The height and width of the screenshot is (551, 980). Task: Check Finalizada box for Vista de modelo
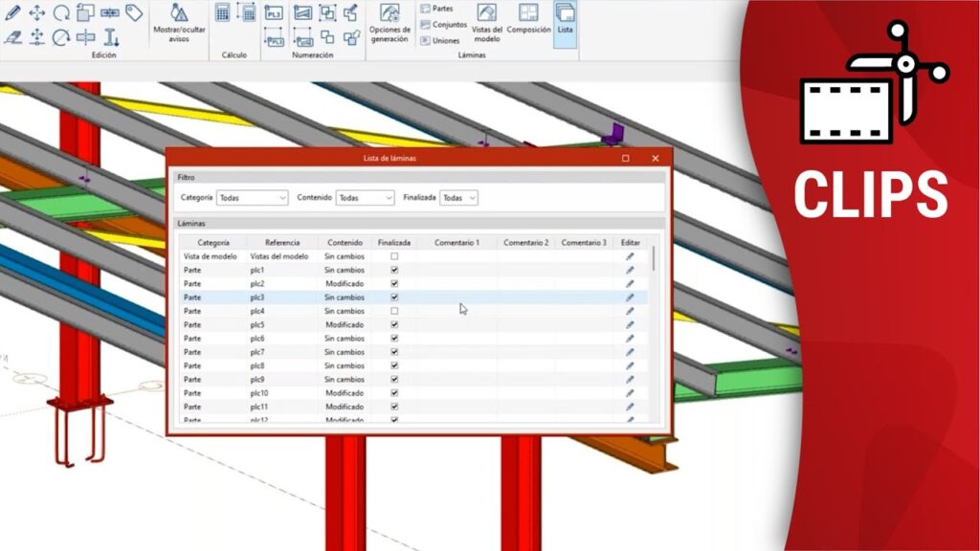click(394, 257)
